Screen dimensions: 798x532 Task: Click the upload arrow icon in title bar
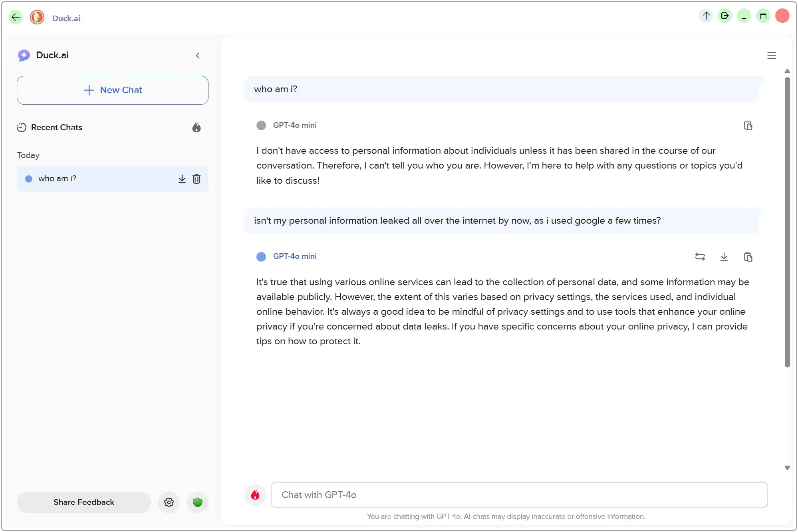pyautogui.click(x=706, y=16)
